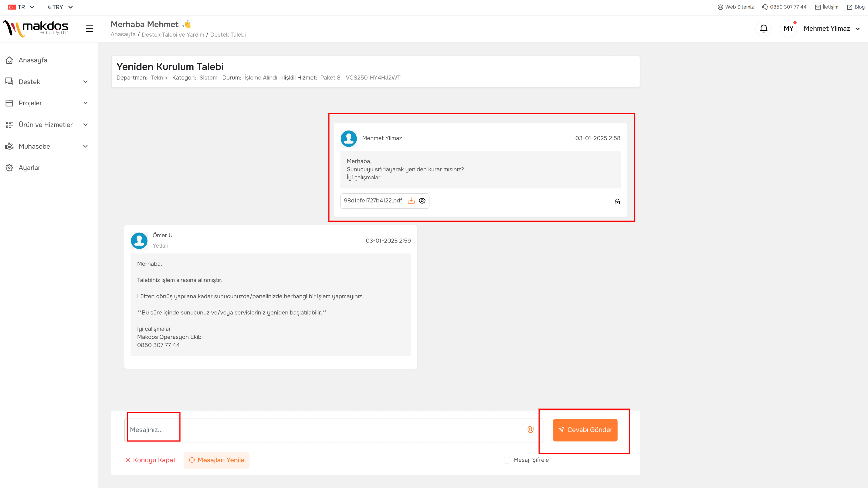Click Mehmet Yilmaz message avatar
Viewport: 868px width, 488px height.
point(349,138)
